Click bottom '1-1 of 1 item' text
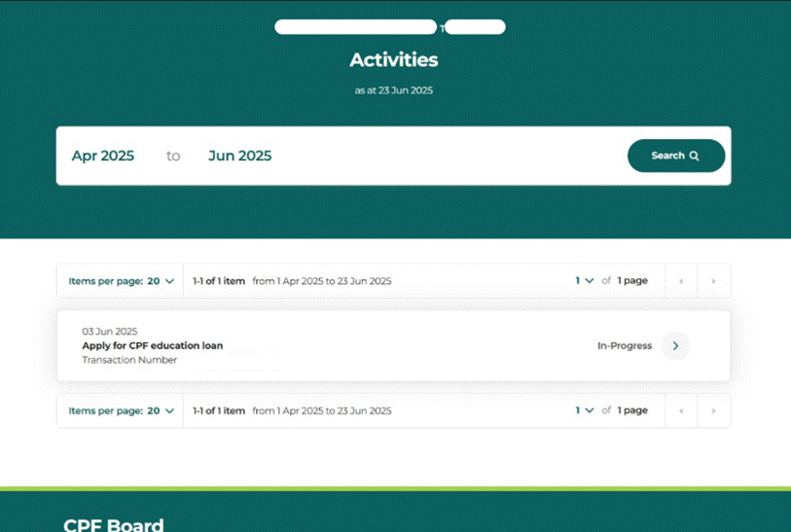Screen dimensions: 791x532 219,410
